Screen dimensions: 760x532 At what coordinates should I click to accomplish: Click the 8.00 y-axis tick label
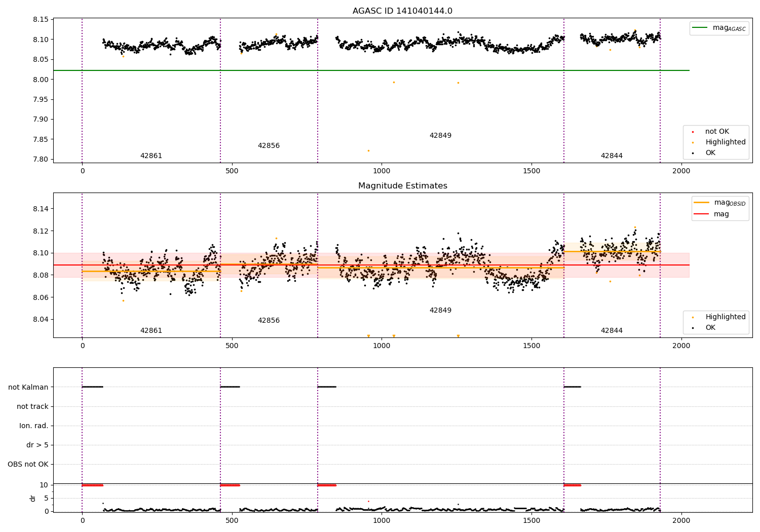[41, 80]
